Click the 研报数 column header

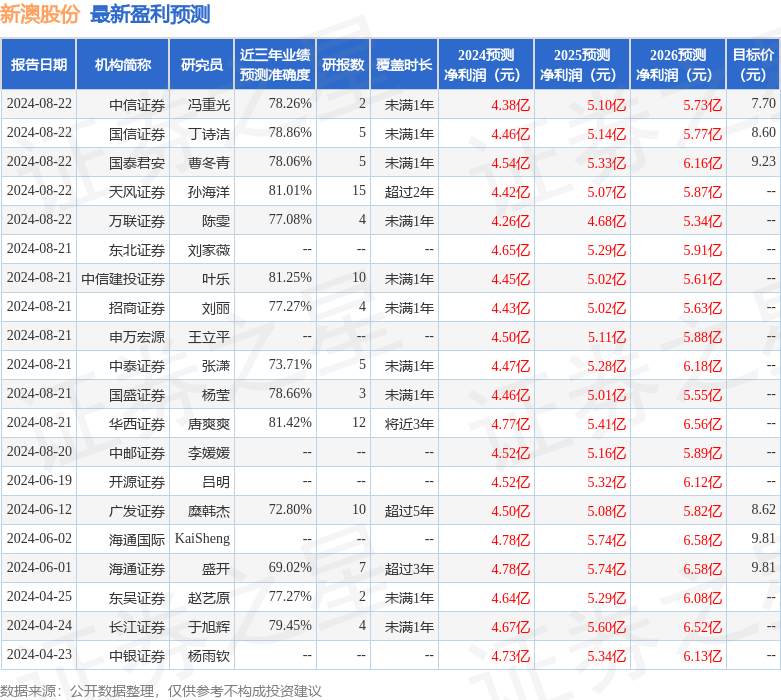(343, 65)
